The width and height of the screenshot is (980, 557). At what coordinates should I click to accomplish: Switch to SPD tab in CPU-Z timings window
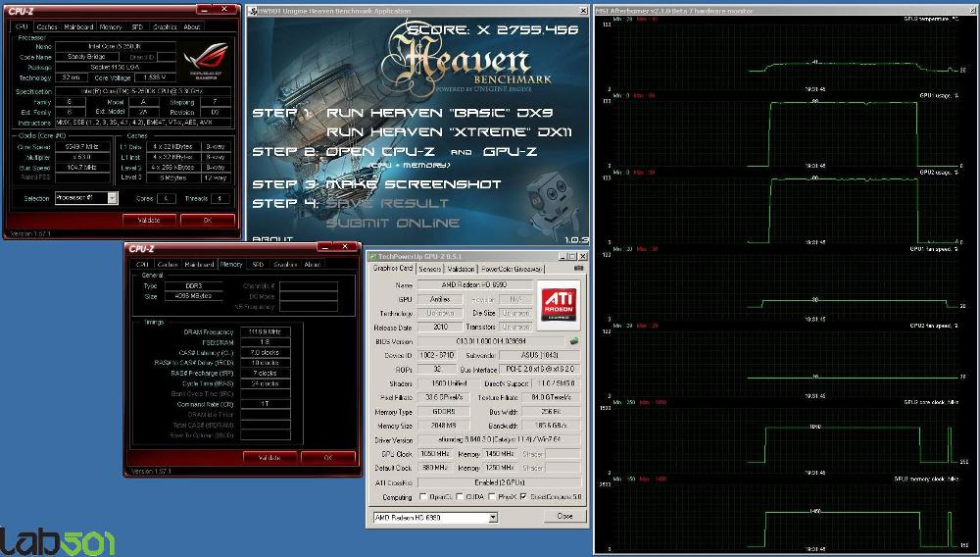(x=258, y=265)
